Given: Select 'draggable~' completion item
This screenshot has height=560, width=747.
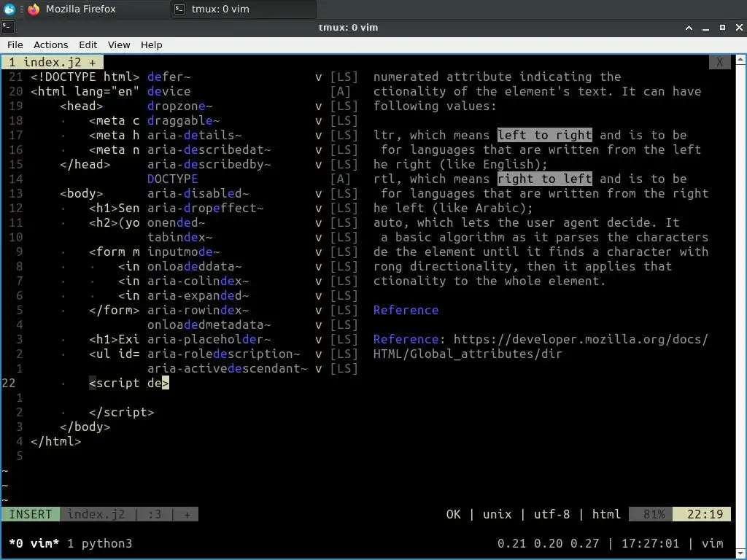Looking at the screenshot, I should [x=183, y=120].
